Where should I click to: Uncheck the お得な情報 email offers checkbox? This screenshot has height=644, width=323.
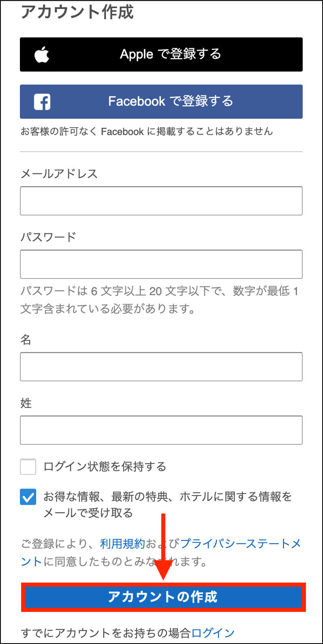[28, 497]
